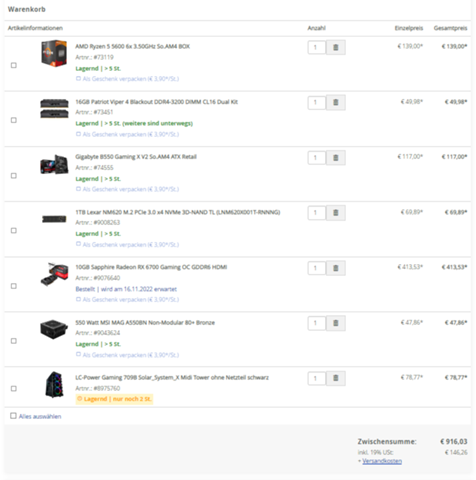Open AMD Ryzen 5 5600 product thumbnail
This screenshot has width=476, height=480.
pos(54,53)
